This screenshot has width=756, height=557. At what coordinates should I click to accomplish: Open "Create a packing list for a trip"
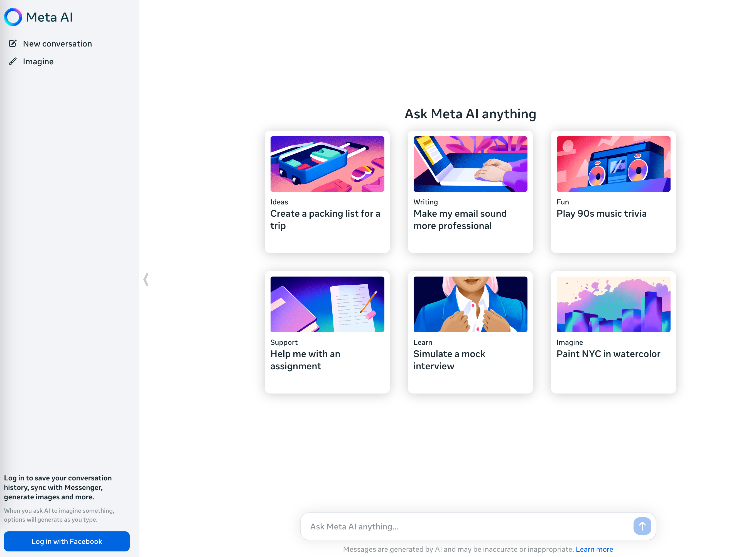coord(325,219)
